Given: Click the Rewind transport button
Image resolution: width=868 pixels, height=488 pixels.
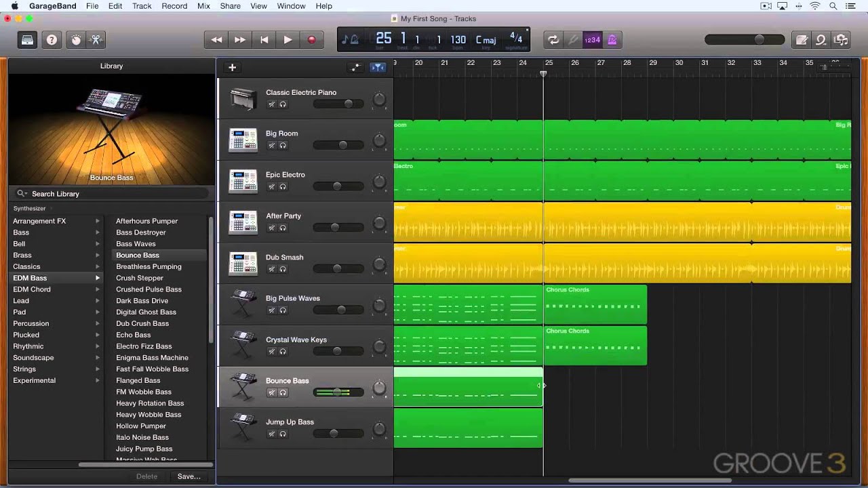Looking at the screenshot, I should (216, 40).
